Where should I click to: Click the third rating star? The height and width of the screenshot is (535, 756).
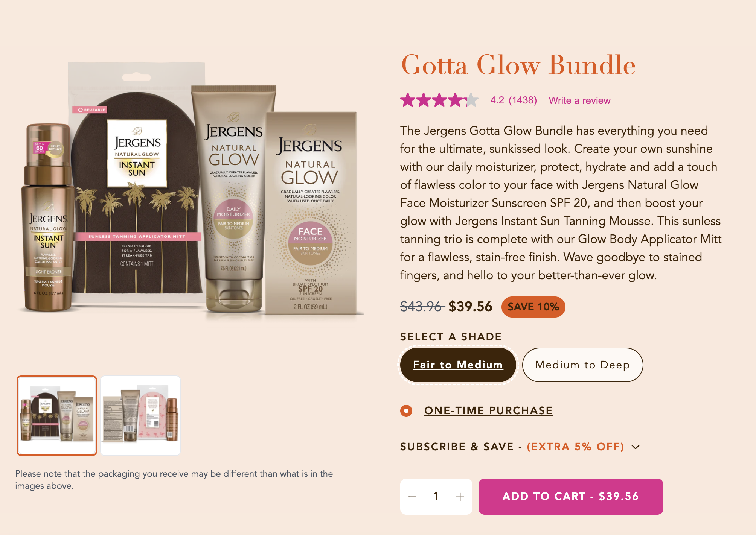point(439,100)
